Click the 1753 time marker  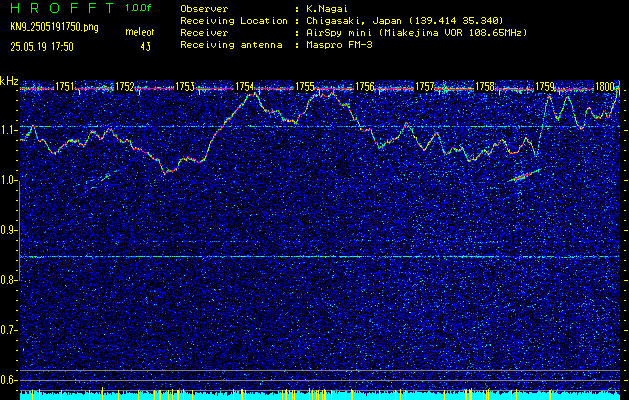pos(185,86)
